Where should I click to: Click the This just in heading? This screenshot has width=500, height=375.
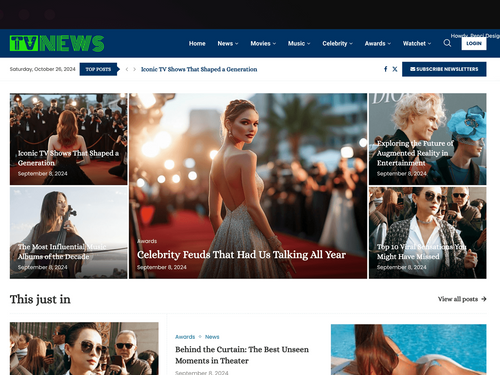coord(40,299)
